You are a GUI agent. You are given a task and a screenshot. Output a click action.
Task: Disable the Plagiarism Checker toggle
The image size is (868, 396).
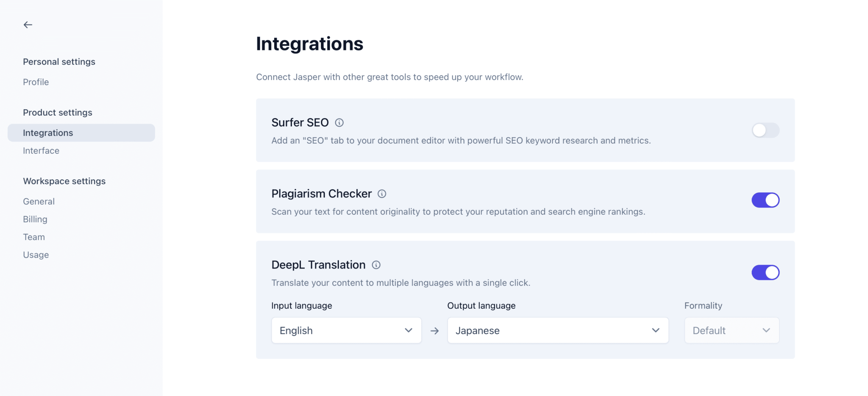765,200
